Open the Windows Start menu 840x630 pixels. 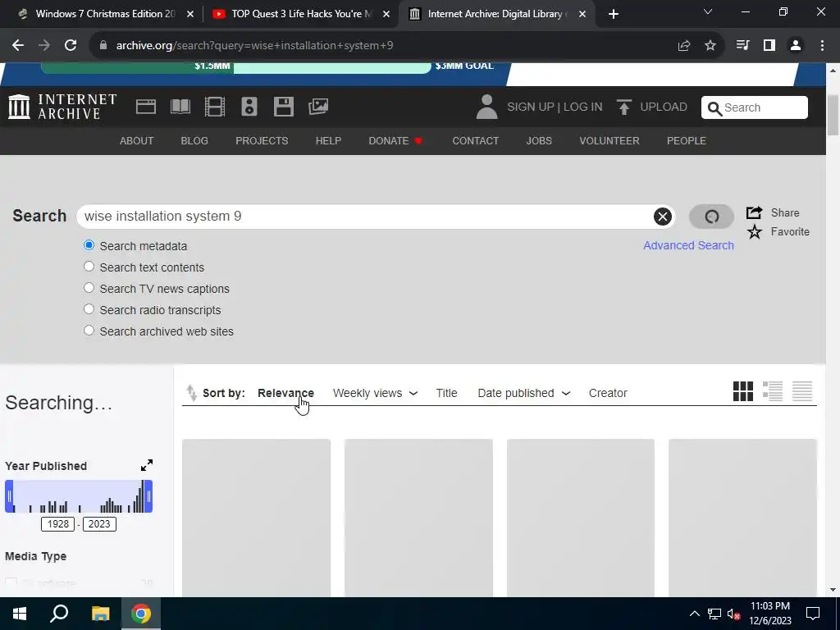coord(20,614)
